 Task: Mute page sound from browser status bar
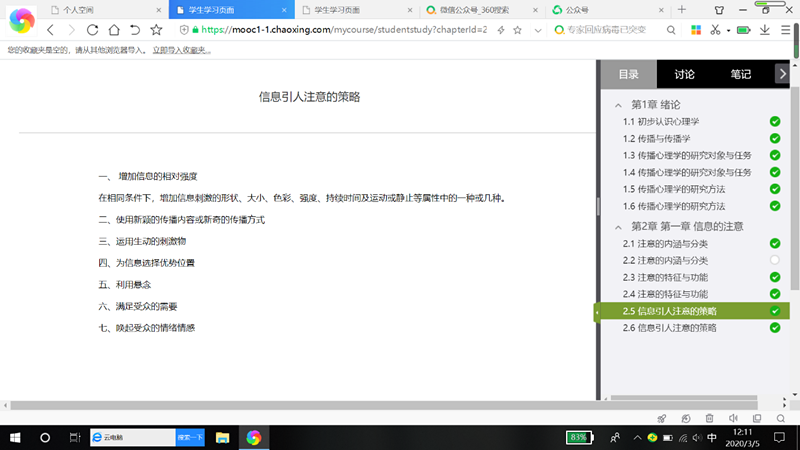(733, 418)
